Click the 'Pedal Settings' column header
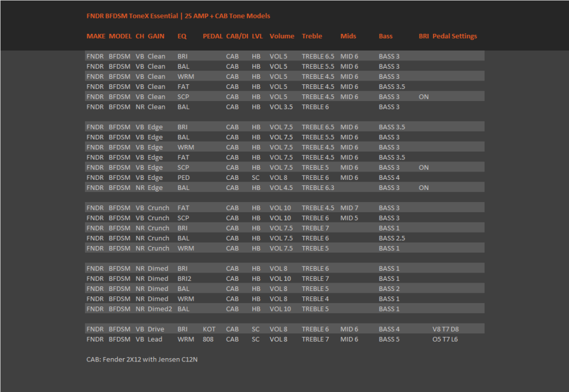 455,36
